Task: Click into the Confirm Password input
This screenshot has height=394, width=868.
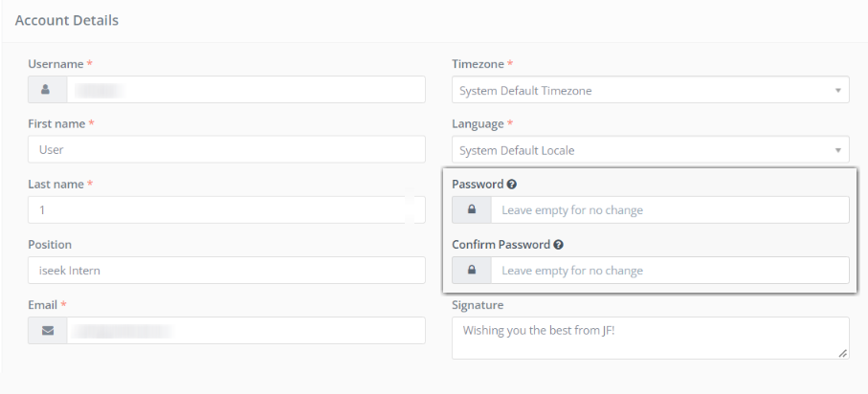Action: click(669, 271)
